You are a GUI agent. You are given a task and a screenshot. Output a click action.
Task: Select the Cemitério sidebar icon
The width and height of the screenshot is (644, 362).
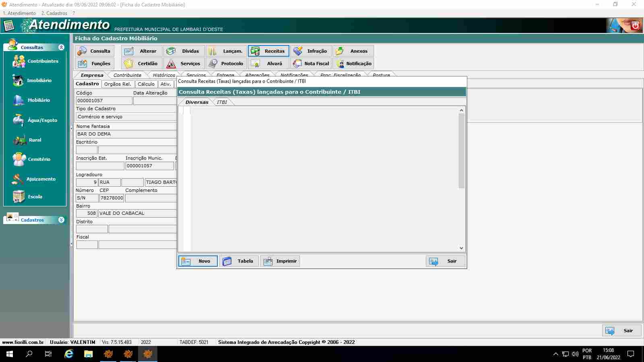tap(19, 159)
